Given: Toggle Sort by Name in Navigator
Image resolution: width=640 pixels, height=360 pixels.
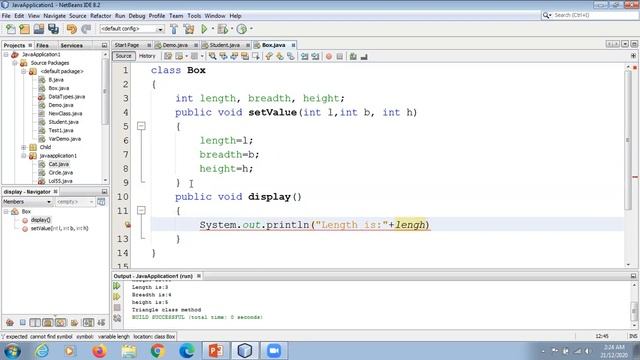Looking at the screenshot, I should tap(88, 322).
